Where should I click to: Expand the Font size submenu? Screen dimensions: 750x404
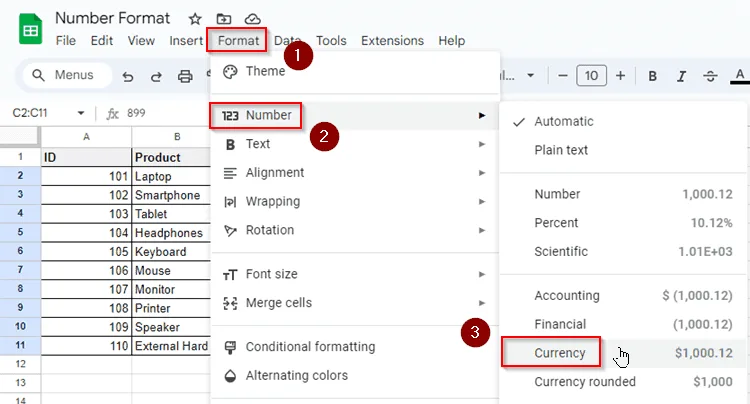(x=355, y=274)
